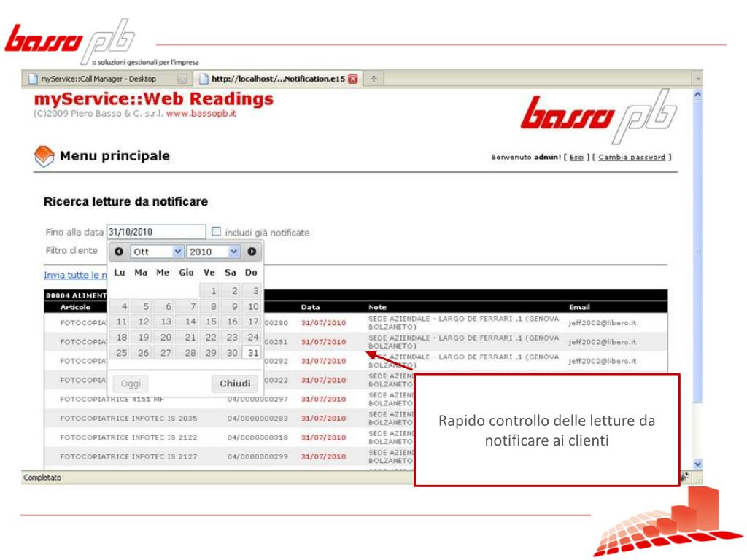Viewport: 747px width, 560px height.
Task: Tick the 'includi già notificate' checkbox
Action: (x=216, y=231)
